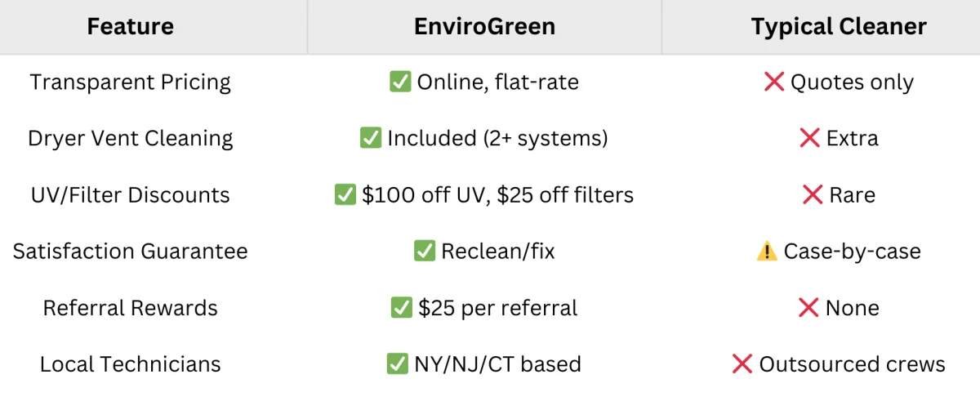Click the red X next to Extra

[810, 138]
